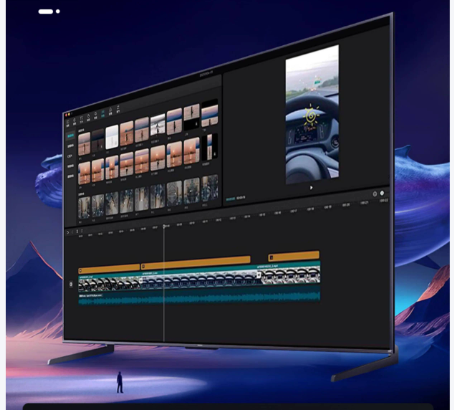Image resolution: width=454 pixels, height=410 pixels.
Task: Open the third tab in the editor's top toolbar
Action: pyautogui.click(x=81, y=119)
